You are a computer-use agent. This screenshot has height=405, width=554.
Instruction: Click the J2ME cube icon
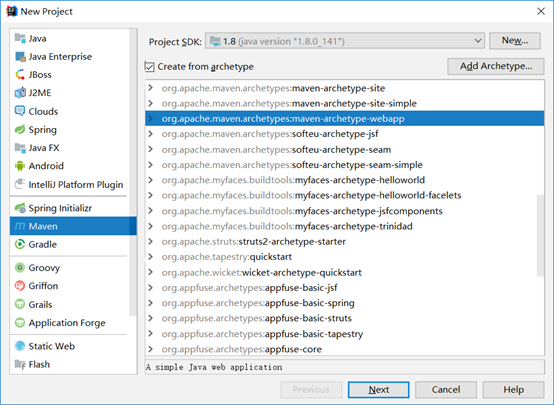click(20, 93)
